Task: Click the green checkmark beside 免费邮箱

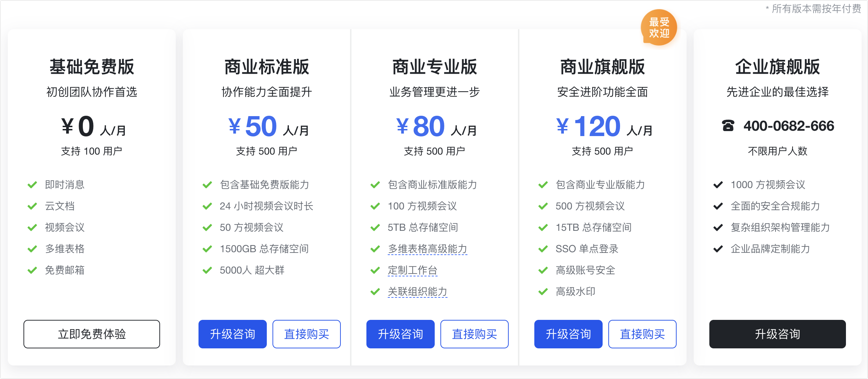Action: pyautogui.click(x=32, y=270)
